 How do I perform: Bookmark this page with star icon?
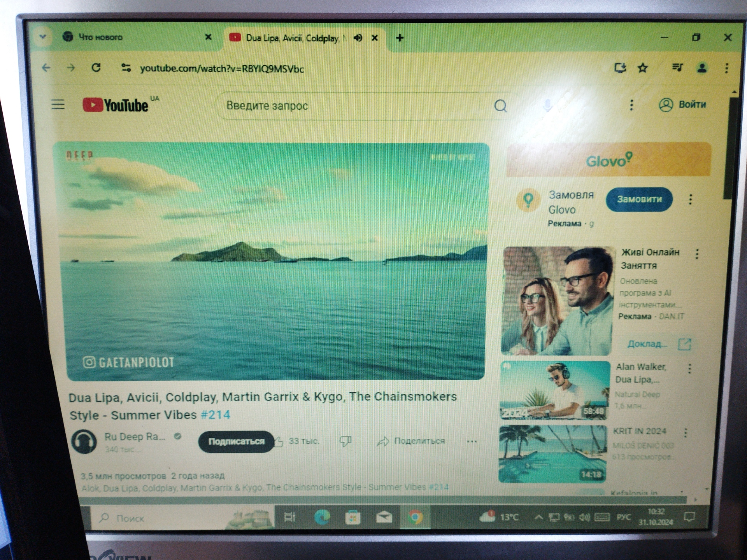coord(643,68)
